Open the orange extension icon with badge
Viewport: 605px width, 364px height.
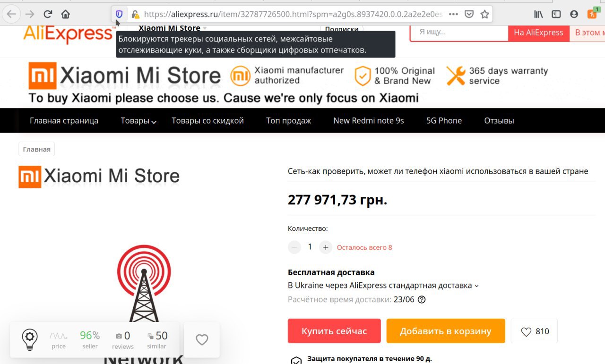(592, 13)
